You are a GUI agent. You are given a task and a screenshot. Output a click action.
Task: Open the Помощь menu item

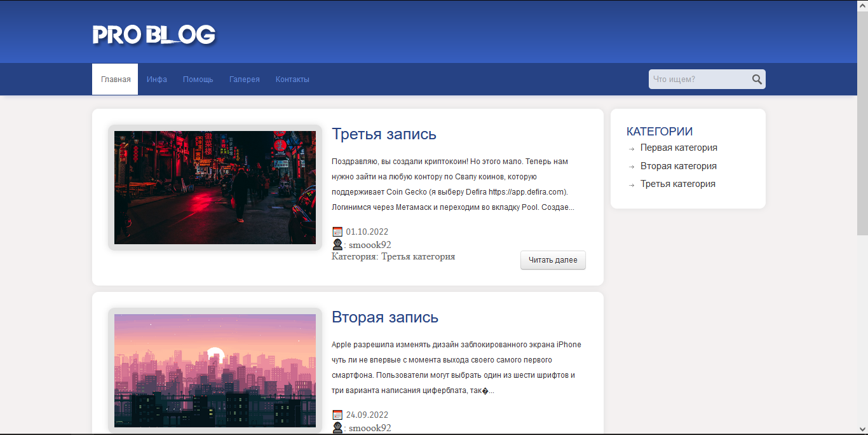pyautogui.click(x=198, y=79)
